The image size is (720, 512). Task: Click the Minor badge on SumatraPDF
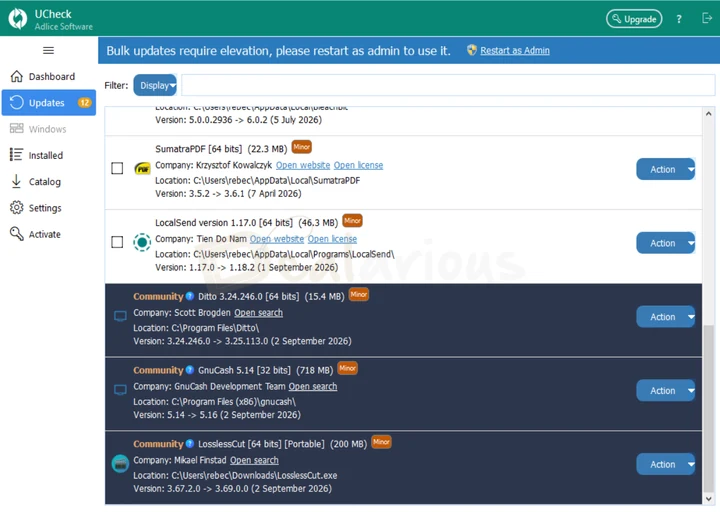(x=302, y=147)
